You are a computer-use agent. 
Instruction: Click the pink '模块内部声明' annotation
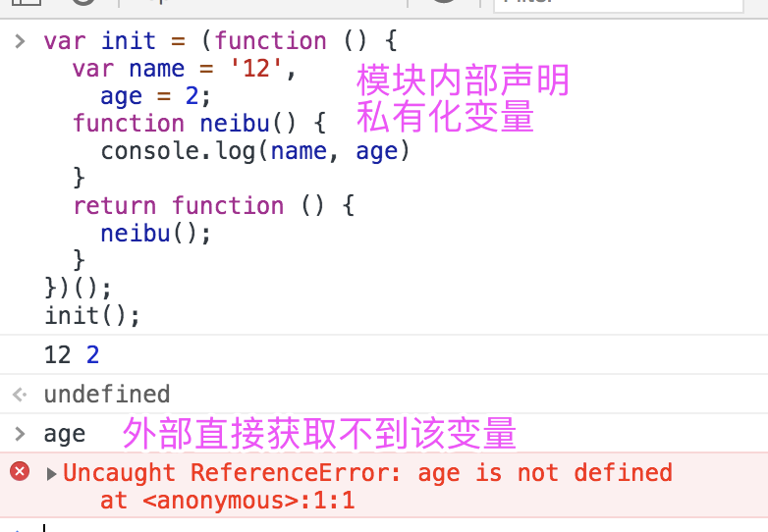463,80
